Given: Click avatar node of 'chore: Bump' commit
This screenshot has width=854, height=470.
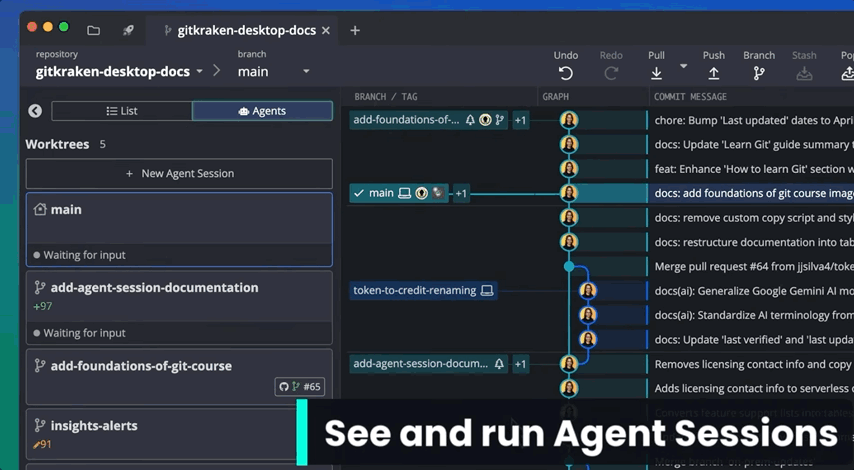Looking at the screenshot, I should (569, 120).
